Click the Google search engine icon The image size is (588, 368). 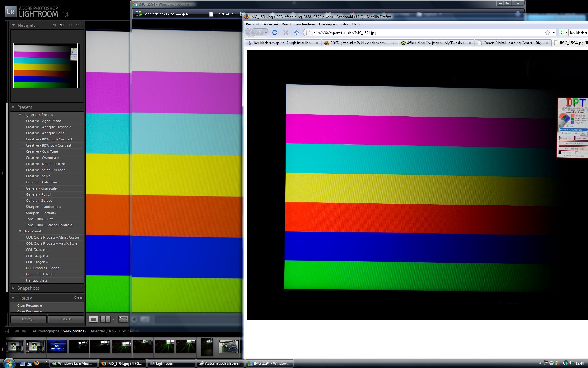coord(563,33)
